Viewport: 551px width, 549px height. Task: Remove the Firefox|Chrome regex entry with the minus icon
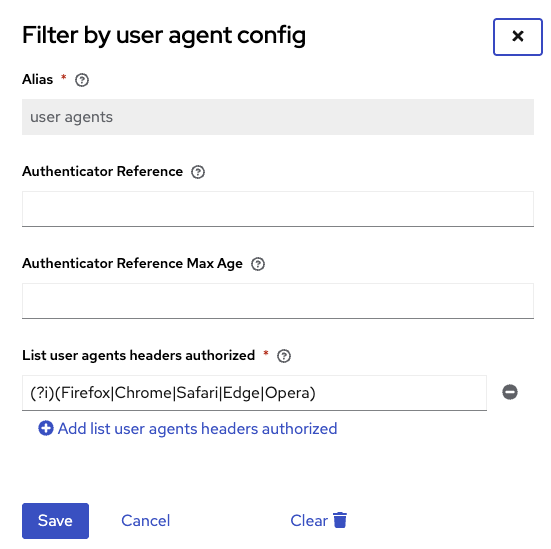pyautogui.click(x=510, y=392)
